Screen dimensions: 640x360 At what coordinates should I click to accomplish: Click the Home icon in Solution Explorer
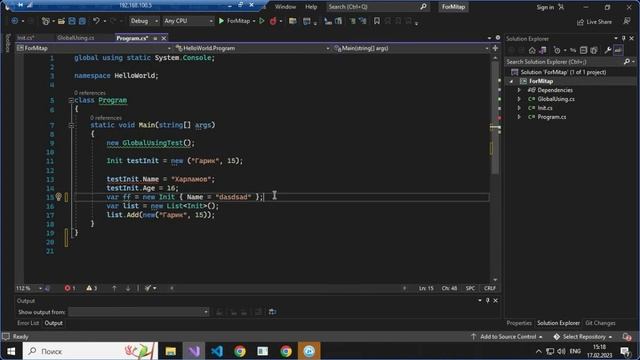coord(532,50)
